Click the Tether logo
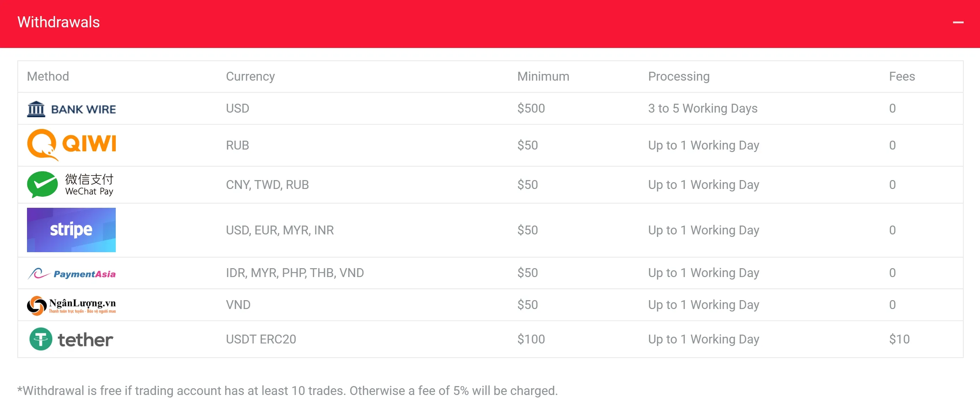This screenshot has height=417, width=980. 71,339
